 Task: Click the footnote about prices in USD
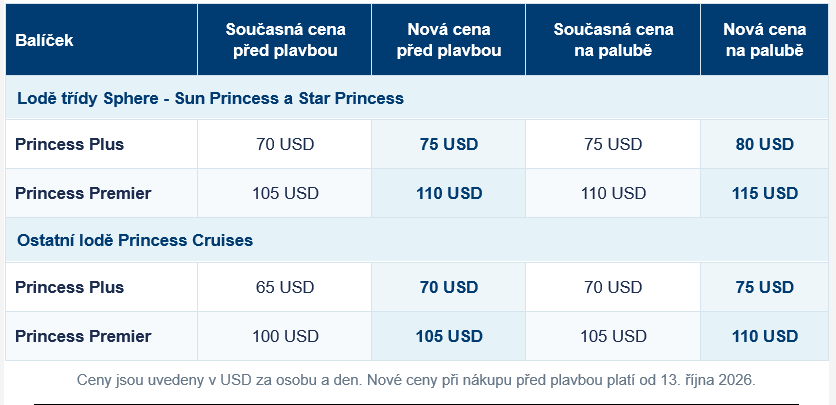coord(416,380)
